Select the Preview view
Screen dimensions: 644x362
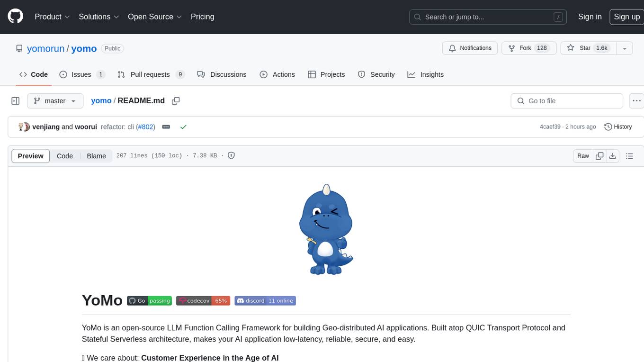pos(31,156)
